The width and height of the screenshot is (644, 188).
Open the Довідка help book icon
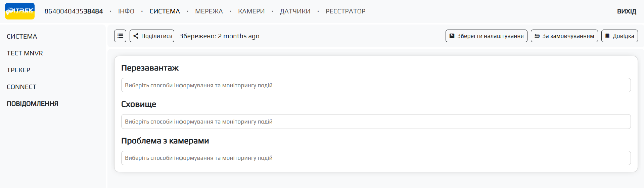[607, 36]
